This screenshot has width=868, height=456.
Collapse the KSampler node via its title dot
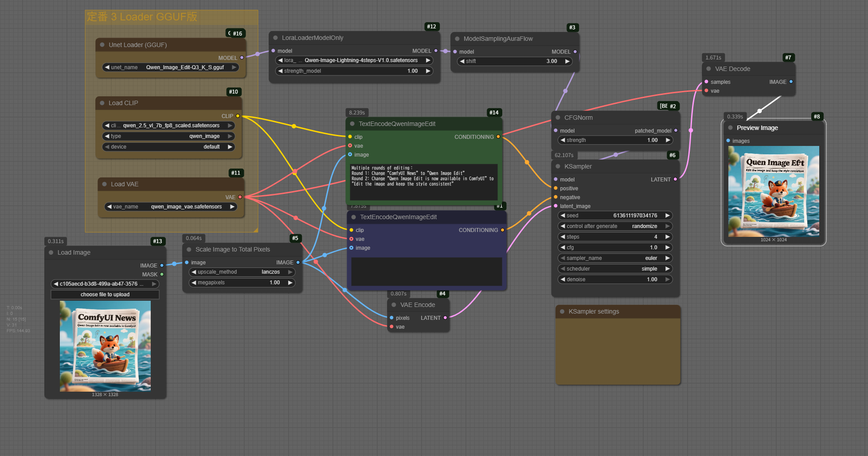(x=558, y=166)
